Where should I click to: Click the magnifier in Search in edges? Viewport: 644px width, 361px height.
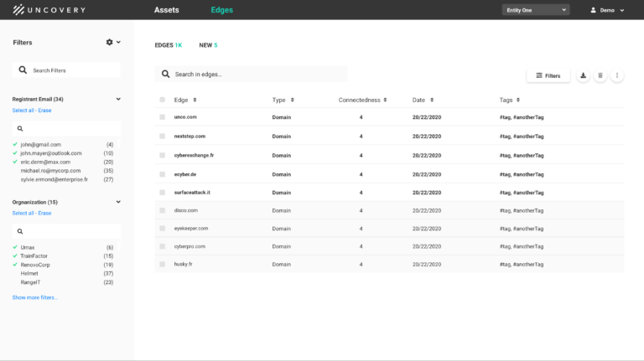(165, 74)
